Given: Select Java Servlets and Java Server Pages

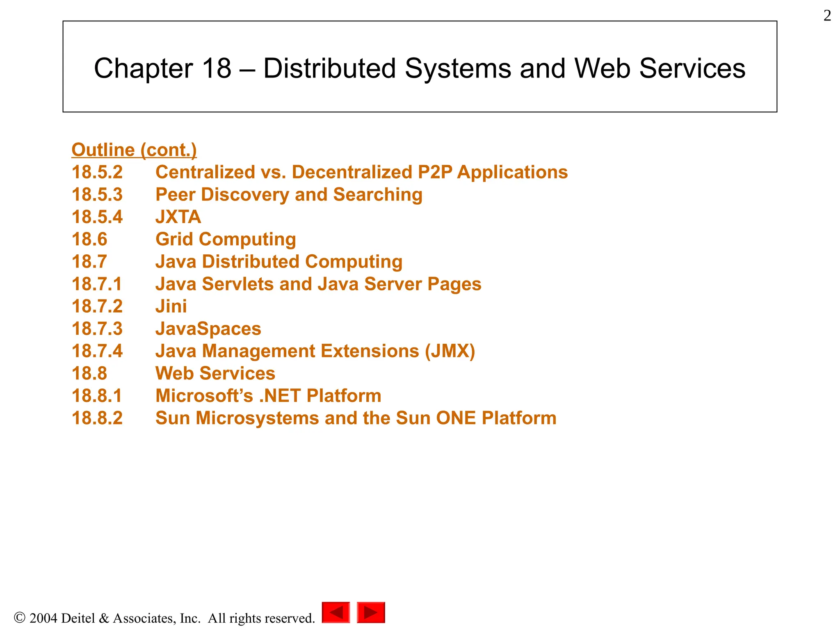Looking at the screenshot, I should coord(318,284).
